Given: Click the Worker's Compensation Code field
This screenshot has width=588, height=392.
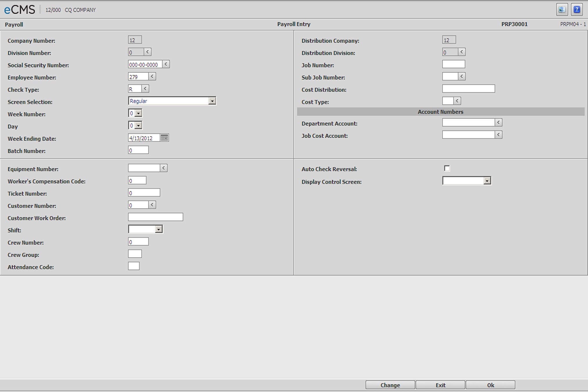Looking at the screenshot, I should click(137, 180).
